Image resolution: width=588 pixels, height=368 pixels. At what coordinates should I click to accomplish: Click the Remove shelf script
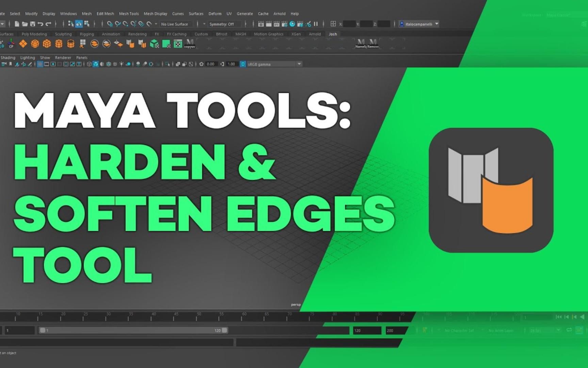coord(373,44)
